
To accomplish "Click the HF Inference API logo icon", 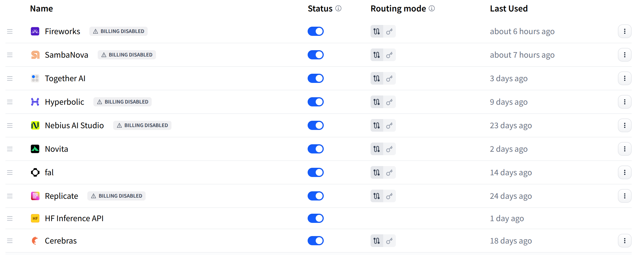I will pyautogui.click(x=35, y=218).
